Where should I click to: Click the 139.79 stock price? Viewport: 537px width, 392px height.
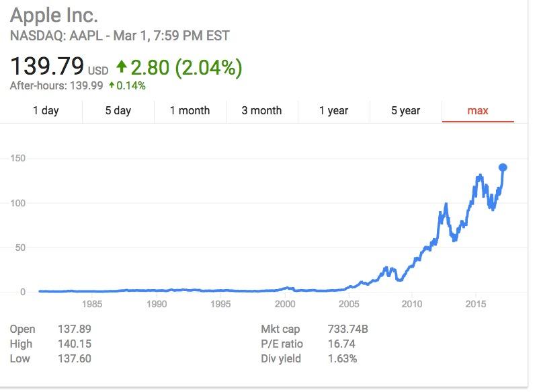point(47,67)
